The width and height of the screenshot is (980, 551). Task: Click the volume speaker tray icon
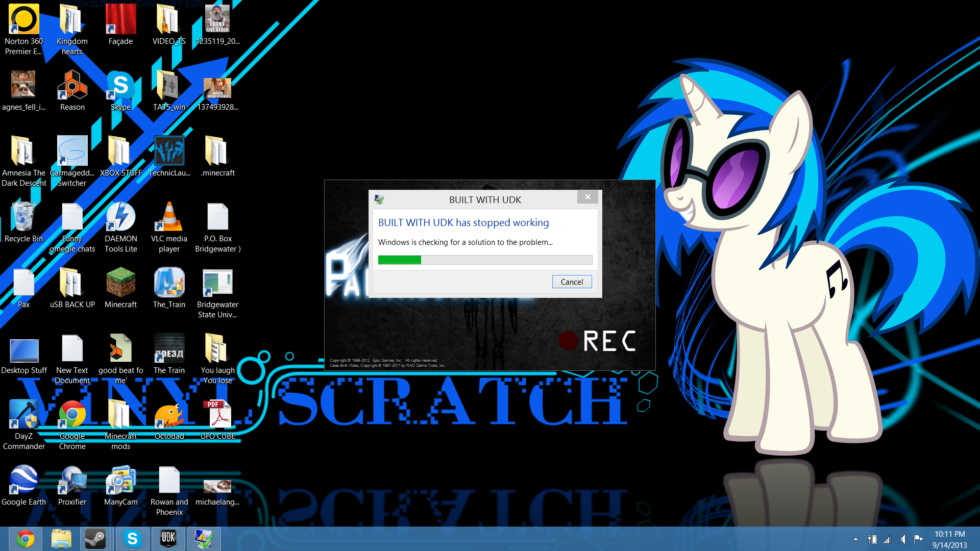903,539
